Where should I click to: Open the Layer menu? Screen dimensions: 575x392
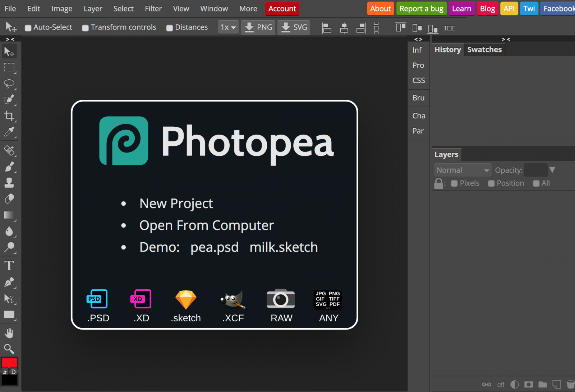click(93, 9)
